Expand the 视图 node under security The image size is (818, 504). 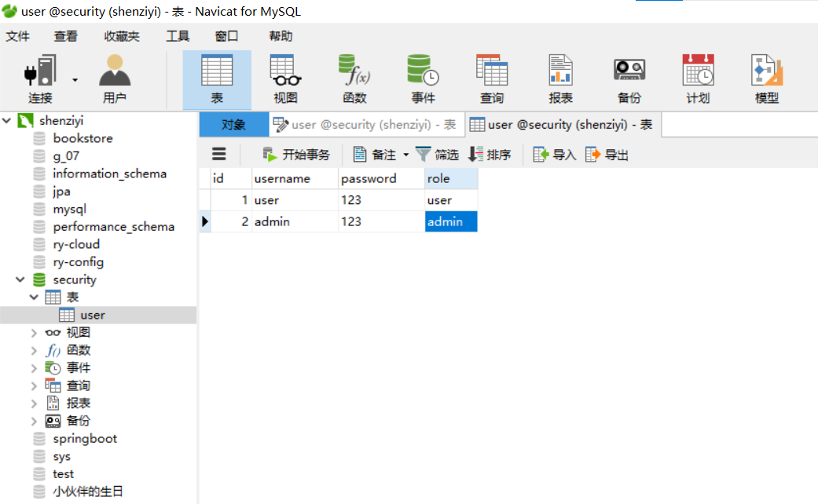click(32, 332)
